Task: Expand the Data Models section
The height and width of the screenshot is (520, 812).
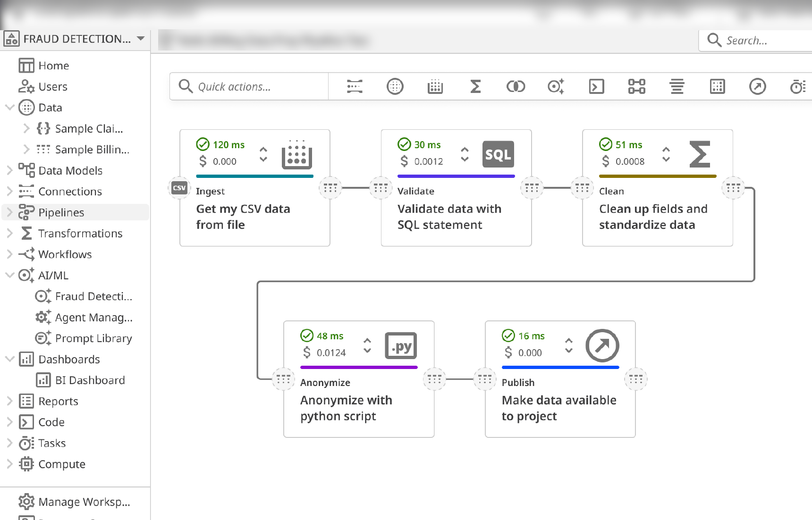Action: pyautogui.click(x=9, y=170)
